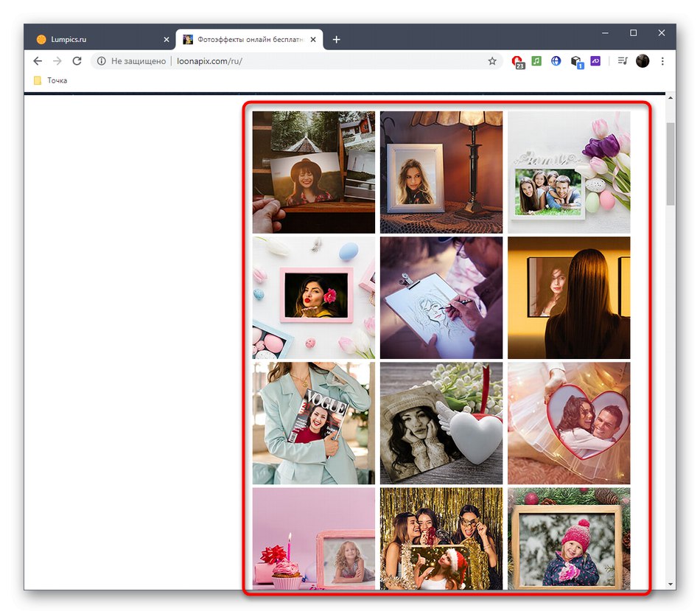Click the address bar URL loonapix.com/ru/
This screenshot has height=614, width=700.
[x=209, y=61]
